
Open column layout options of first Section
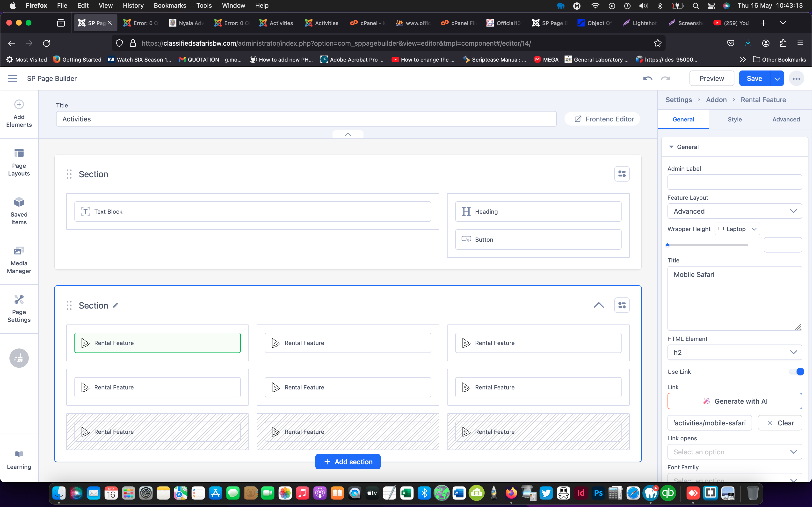[622, 174]
